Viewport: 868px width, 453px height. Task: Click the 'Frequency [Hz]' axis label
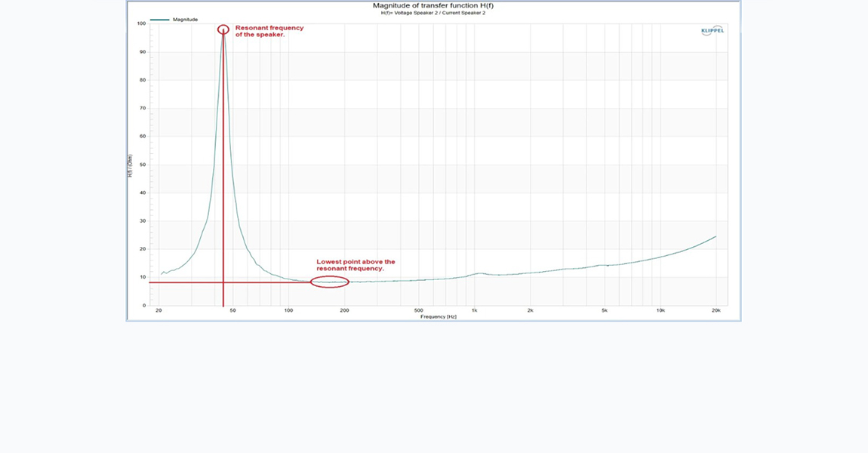pyautogui.click(x=438, y=317)
